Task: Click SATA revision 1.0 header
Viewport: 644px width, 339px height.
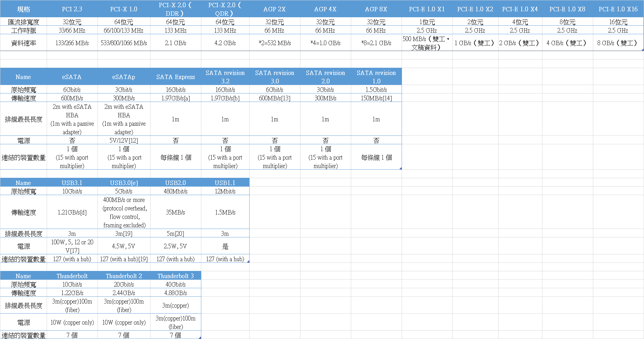Action: (376, 77)
